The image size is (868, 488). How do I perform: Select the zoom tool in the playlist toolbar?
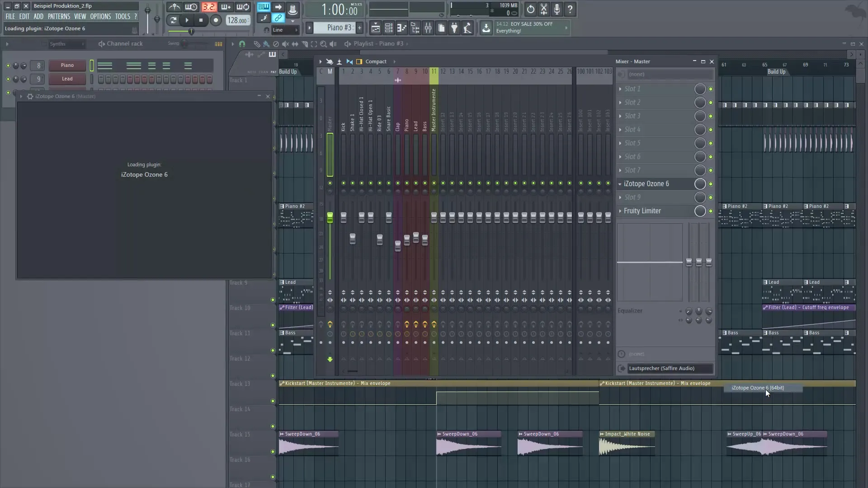click(x=324, y=44)
